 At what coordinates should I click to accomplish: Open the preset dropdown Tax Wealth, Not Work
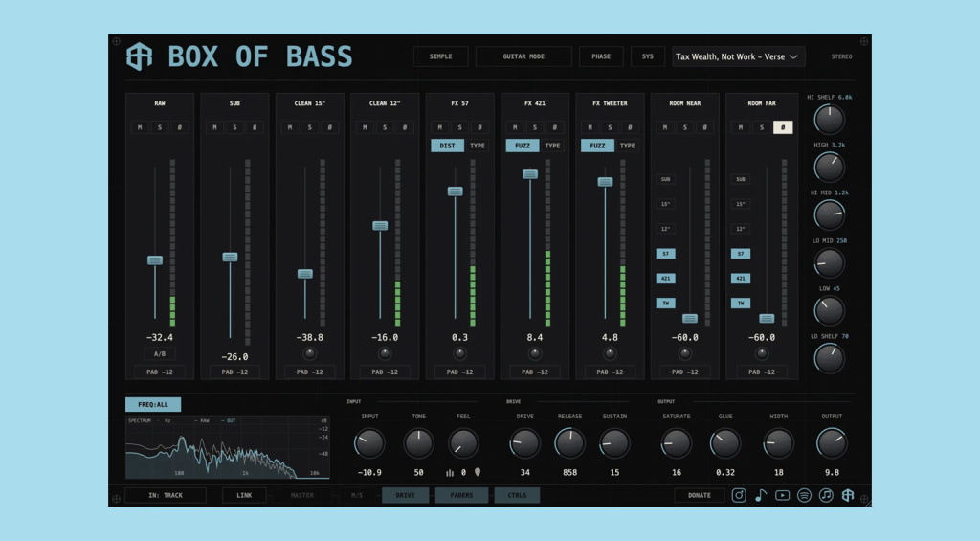[738, 56]
